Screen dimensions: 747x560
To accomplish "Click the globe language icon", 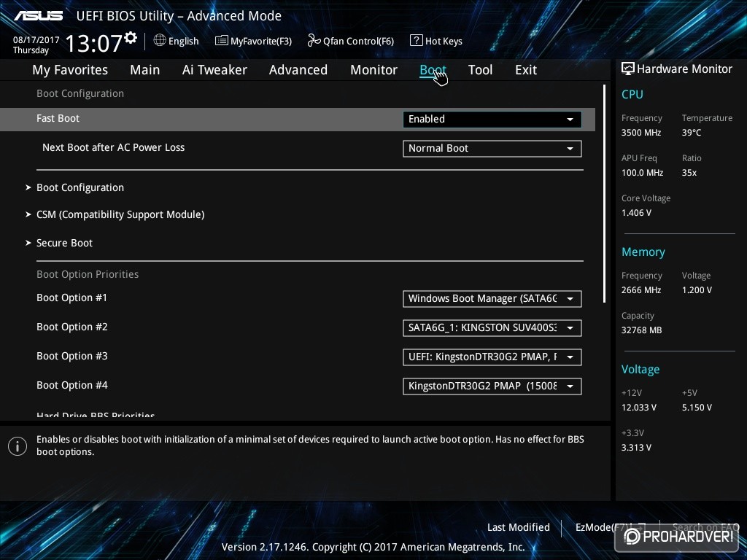I will pyautogui.click(x=160, y=41).
